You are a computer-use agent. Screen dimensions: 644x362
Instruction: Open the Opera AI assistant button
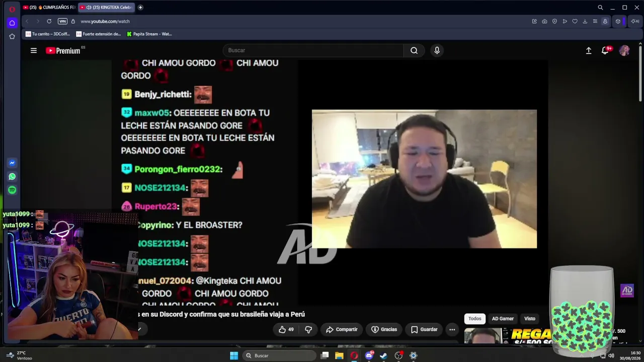[x=635, y=21]
